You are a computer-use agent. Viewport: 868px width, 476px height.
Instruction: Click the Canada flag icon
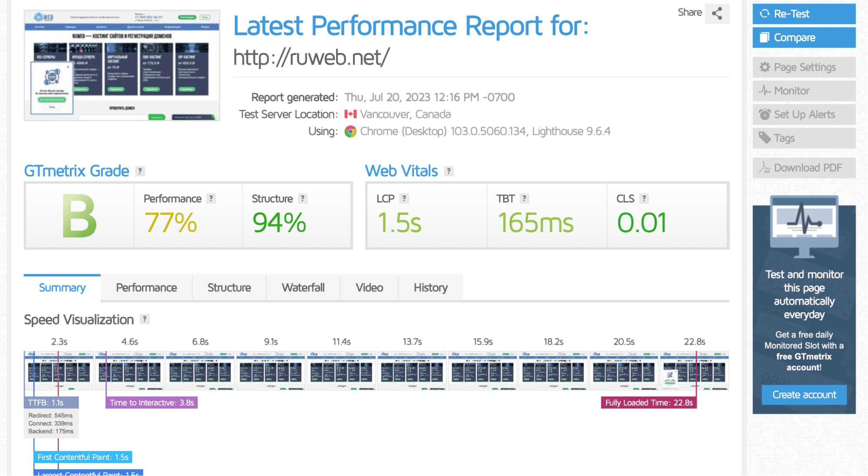tap(350, 114)
